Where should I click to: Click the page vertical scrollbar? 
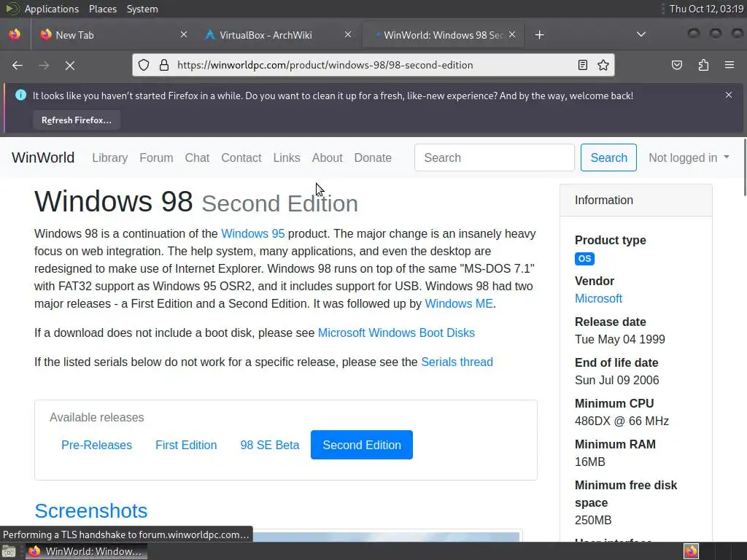coord(745,167)
